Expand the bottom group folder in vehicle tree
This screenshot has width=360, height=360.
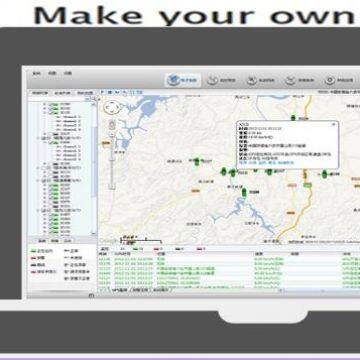click(x=39, y=211)
